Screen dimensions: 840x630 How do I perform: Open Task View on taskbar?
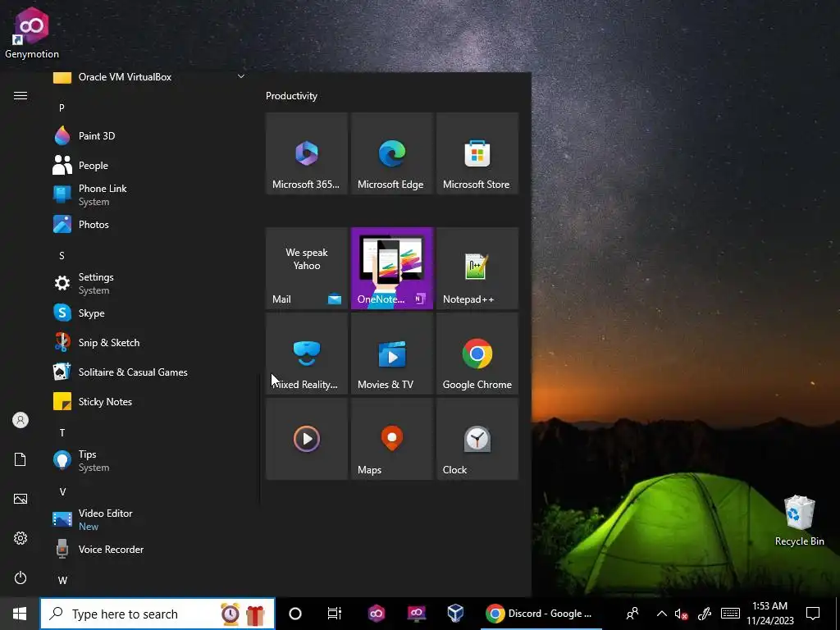tap(335, 614)
